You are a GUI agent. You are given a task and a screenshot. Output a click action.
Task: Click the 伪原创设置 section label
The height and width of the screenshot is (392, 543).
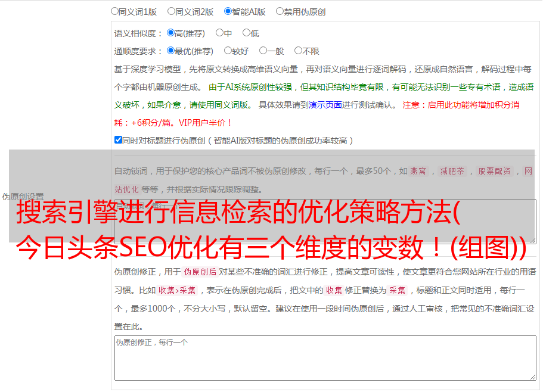[23, 197]
